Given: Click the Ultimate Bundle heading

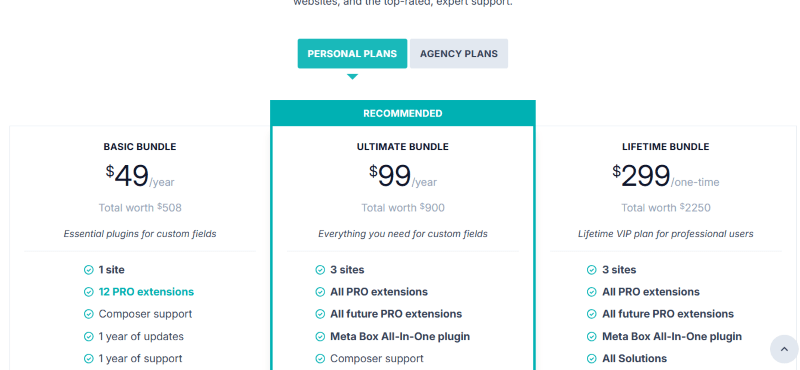Looking at the screenshot, I should [x=403, y=146].
